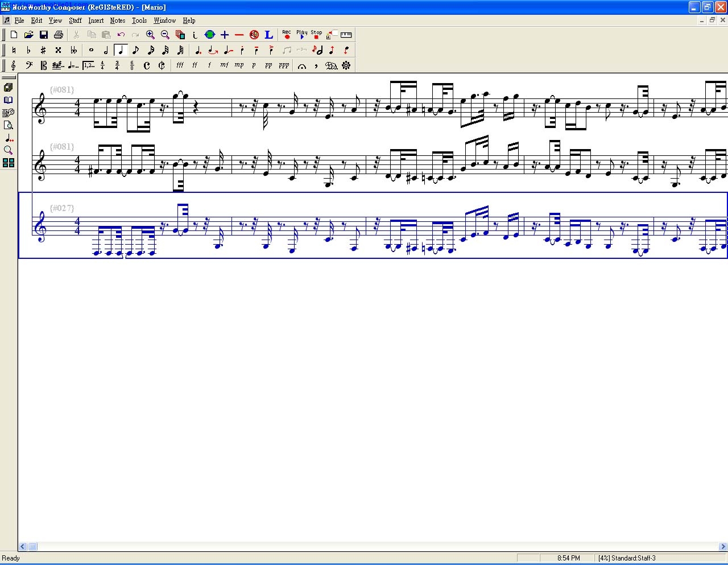
Task: Toggle the tie note modifier
Action: click(213, 50)
